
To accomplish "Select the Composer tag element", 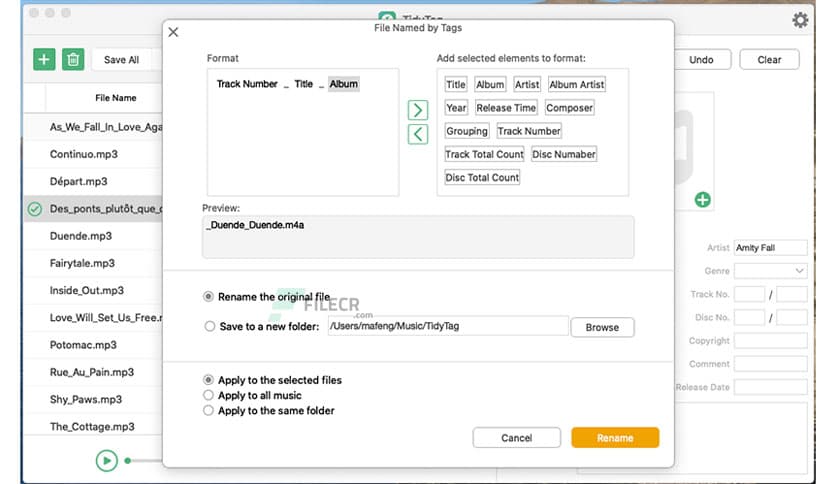I will [569, 108].
